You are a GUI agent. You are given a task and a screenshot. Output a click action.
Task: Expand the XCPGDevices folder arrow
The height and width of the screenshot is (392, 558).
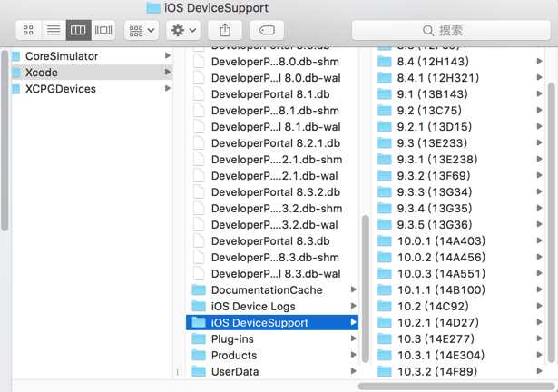click(x=168, y=88)
